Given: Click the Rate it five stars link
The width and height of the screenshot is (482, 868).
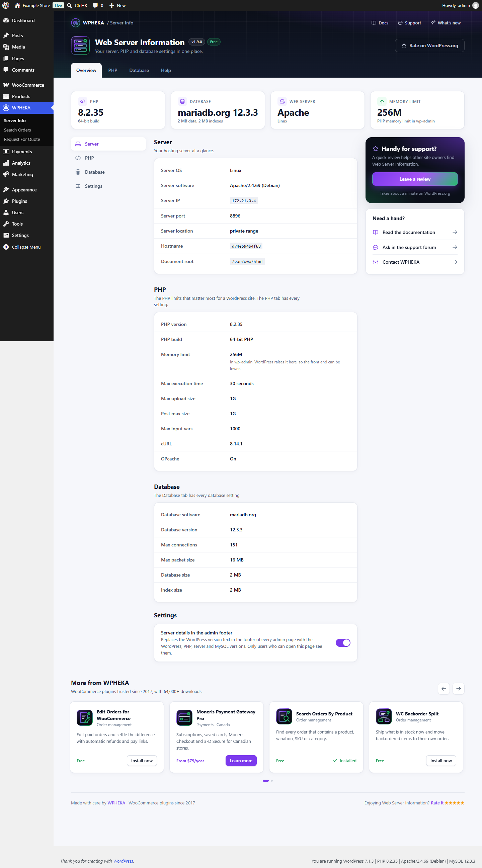Looking at the screenshot, I should click(447, 803).
